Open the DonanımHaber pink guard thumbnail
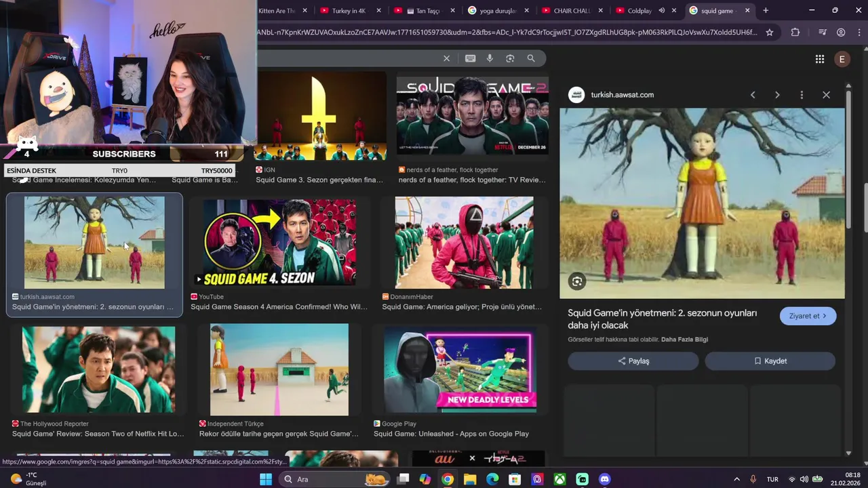Image resolution: width=868 pixels, height=488 pixels. coord(464,242)
